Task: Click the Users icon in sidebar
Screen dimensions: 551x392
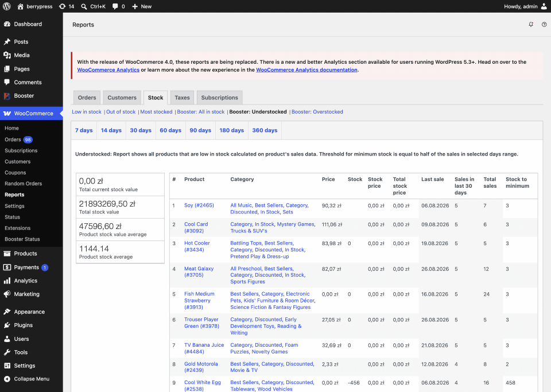Action: pos(7,339)
